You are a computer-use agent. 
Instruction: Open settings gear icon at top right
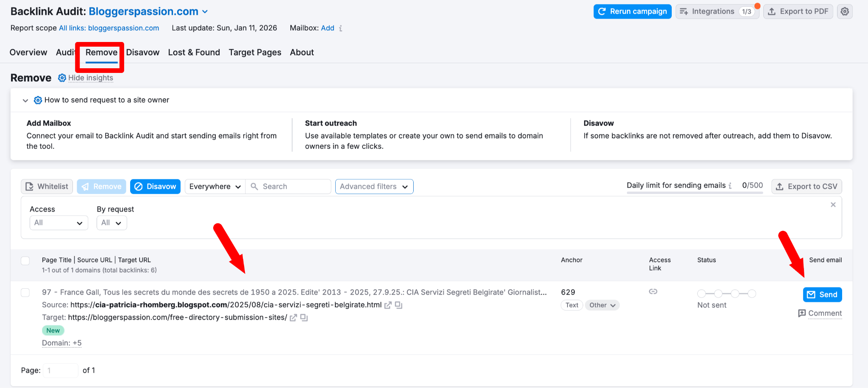coord(845,11)
